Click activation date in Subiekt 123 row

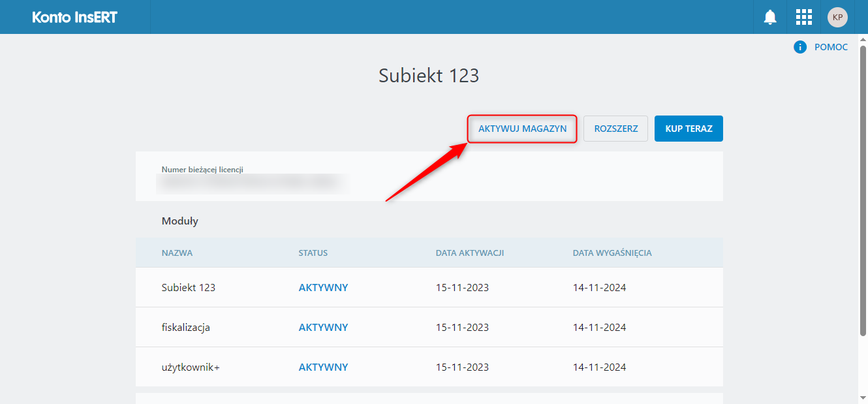(x=462, y=287)
